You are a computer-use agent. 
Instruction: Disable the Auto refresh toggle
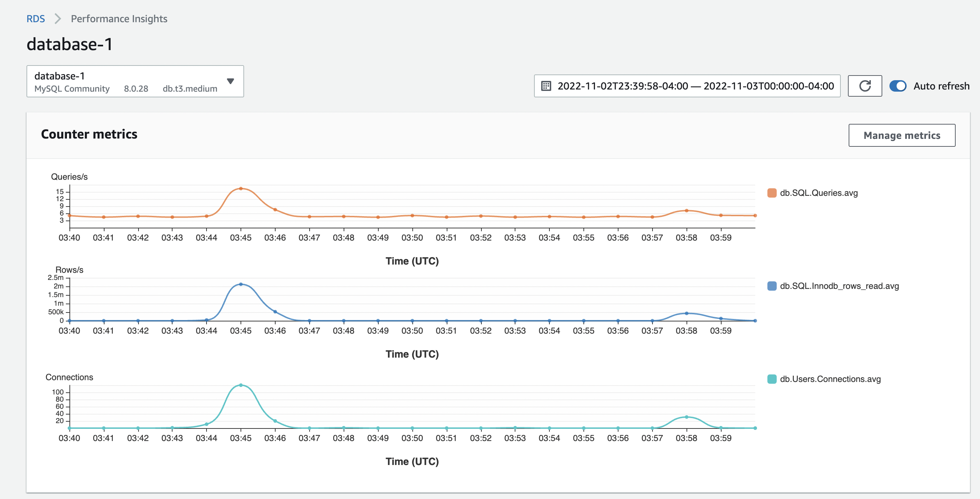[897, 86]
